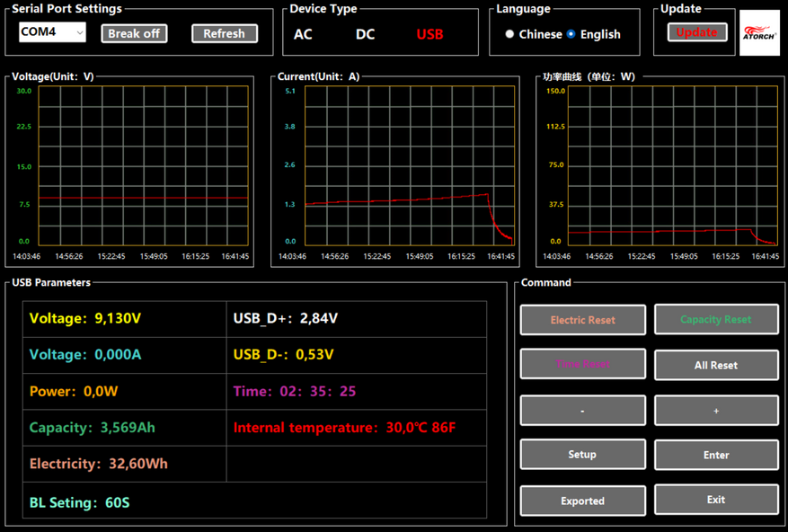Open the COM4 serial port dropdown
This screenshot has height=532, width=788.
pyautogui.click(x=52, y=32)
